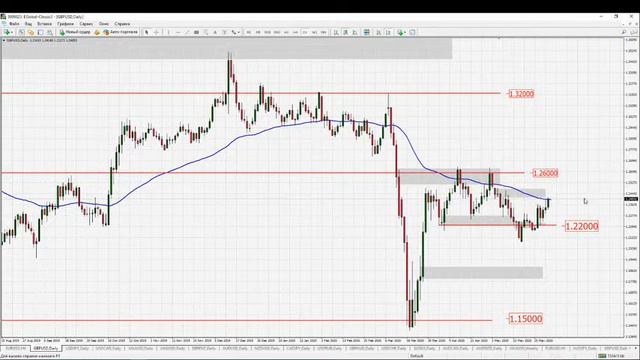Show the Navigator panel icon
This screenshot has width=640, height=360.
point(31,32)
